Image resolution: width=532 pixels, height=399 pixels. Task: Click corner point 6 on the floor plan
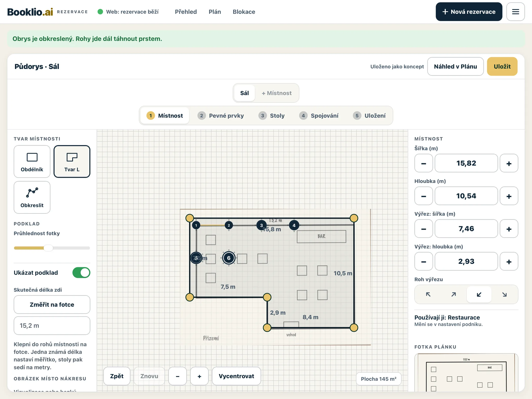pyautogui.click(x=229, y=258)
